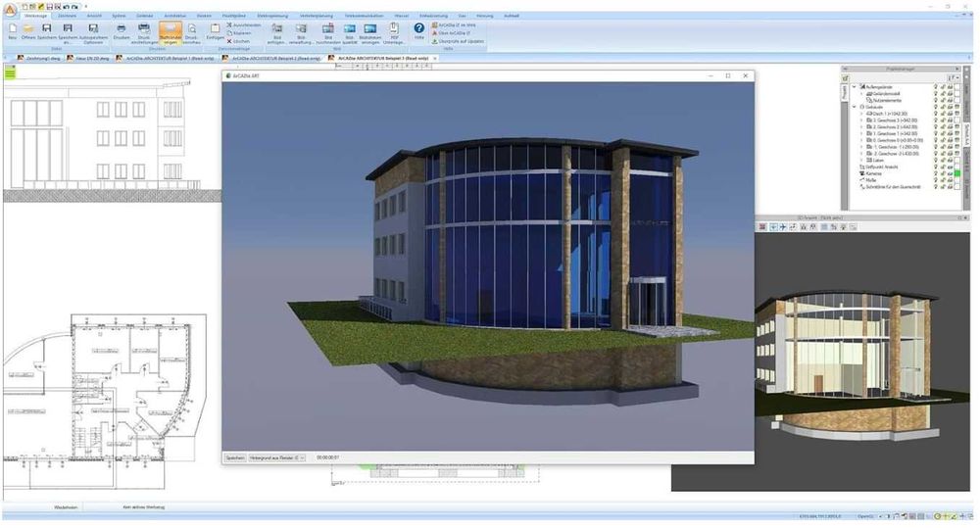
Task: Open Druckeinstellungen
Action: pos(144,32)
